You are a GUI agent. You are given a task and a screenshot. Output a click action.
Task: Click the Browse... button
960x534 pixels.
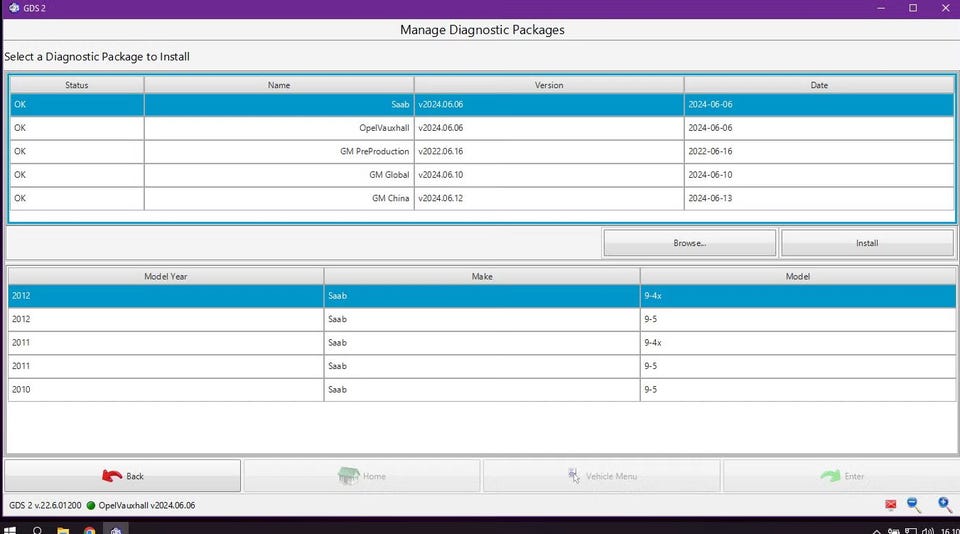(x=689, y=243)
